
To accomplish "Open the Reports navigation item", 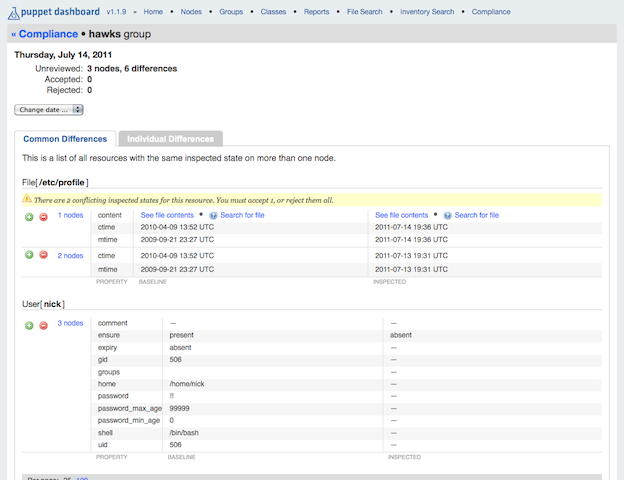I will coord(316,12).
